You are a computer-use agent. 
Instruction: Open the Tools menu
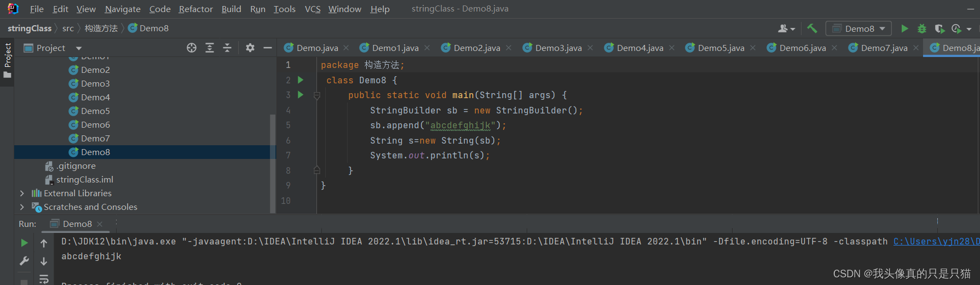pyautogui.click(x=284, y=9)
